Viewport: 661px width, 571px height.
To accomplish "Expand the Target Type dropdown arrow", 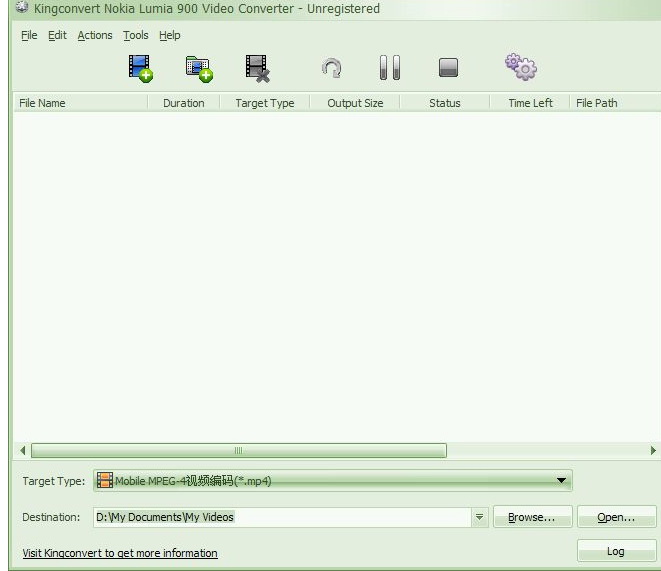I will coord(561,480).
